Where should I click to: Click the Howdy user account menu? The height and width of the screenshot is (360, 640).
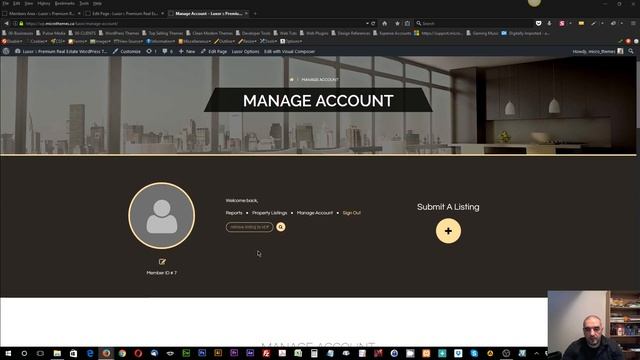point(598,51)
